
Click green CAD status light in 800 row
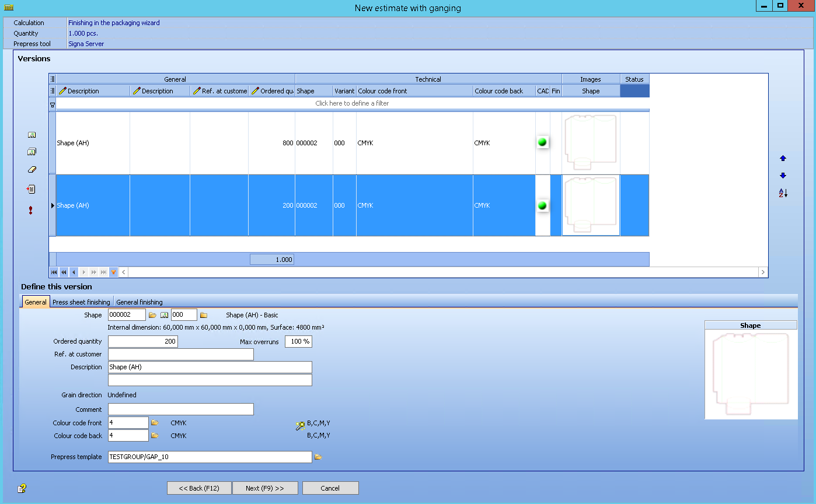click(542, 142)
